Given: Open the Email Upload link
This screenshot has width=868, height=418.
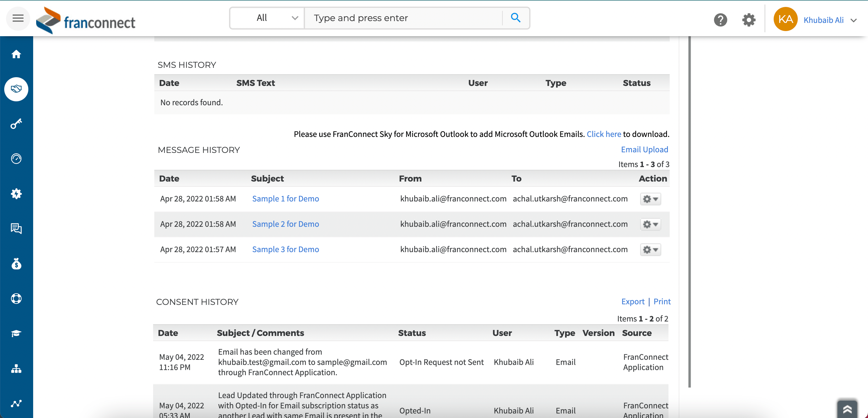Looking at the screenshot, I should (644, 149).
